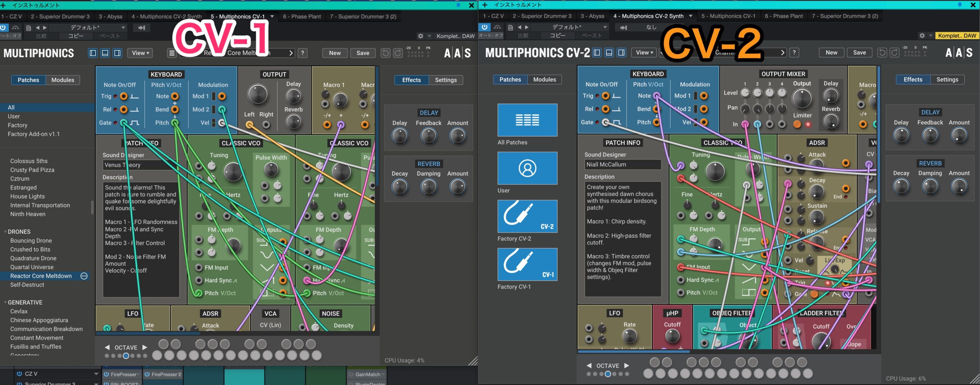Click the redo arrow icon in CV-1
This screenshot has height=385, width=980.
[x=398, y=53]
